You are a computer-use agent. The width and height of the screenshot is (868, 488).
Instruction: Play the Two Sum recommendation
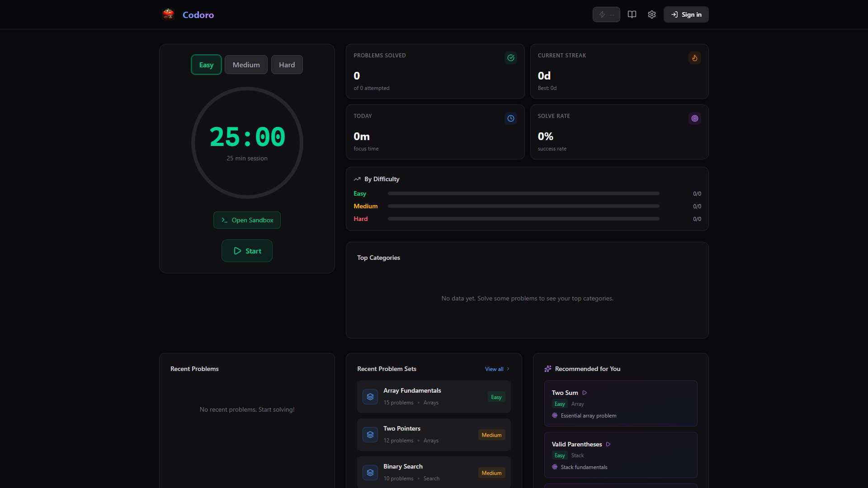(584, 393)
